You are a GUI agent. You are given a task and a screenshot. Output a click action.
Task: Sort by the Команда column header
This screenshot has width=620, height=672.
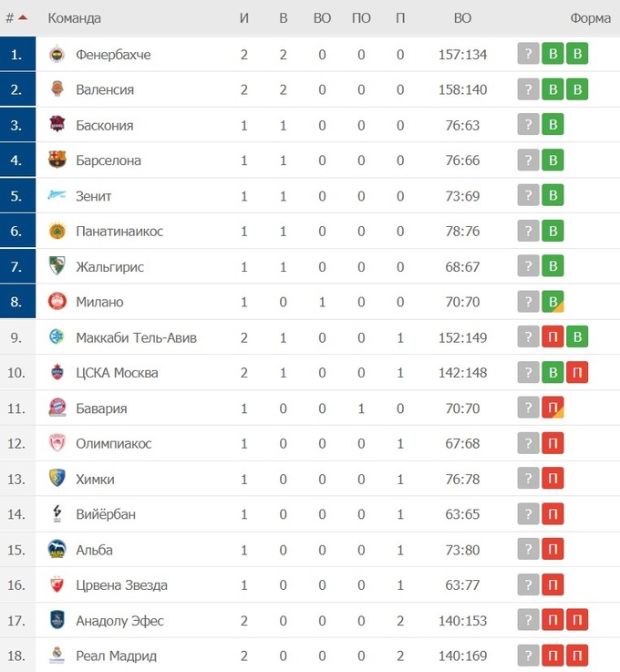pos(74,18)
